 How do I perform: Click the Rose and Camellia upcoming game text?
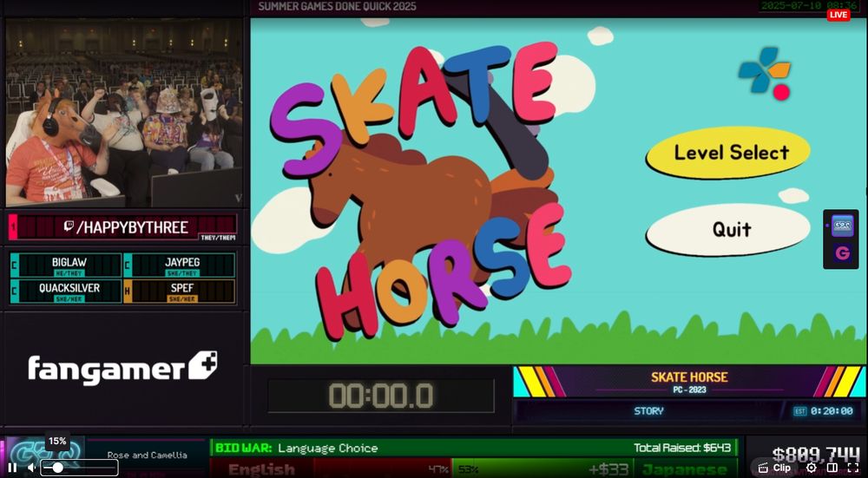coord(148,455)
